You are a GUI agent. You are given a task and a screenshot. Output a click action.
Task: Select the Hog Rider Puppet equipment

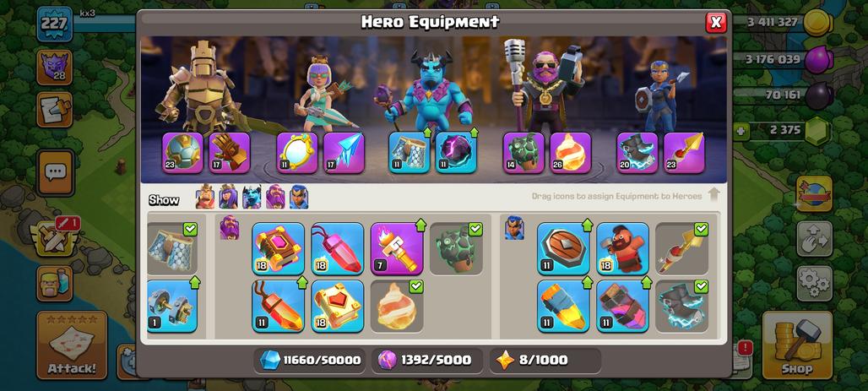623,248
